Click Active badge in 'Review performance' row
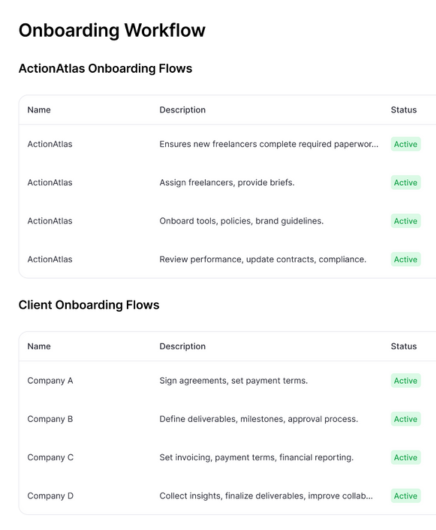 406,259
